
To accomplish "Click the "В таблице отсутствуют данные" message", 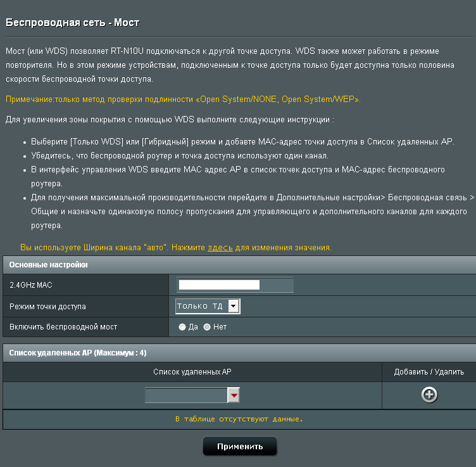I will pos(239,419).
